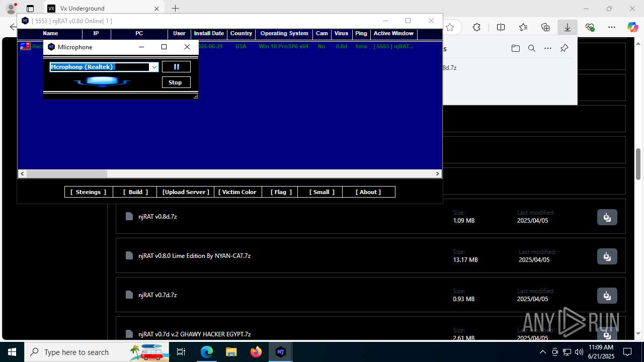Pause microphone recording with the pause button
Viewport: 644px width, 362px height.
tap(176, 67)
